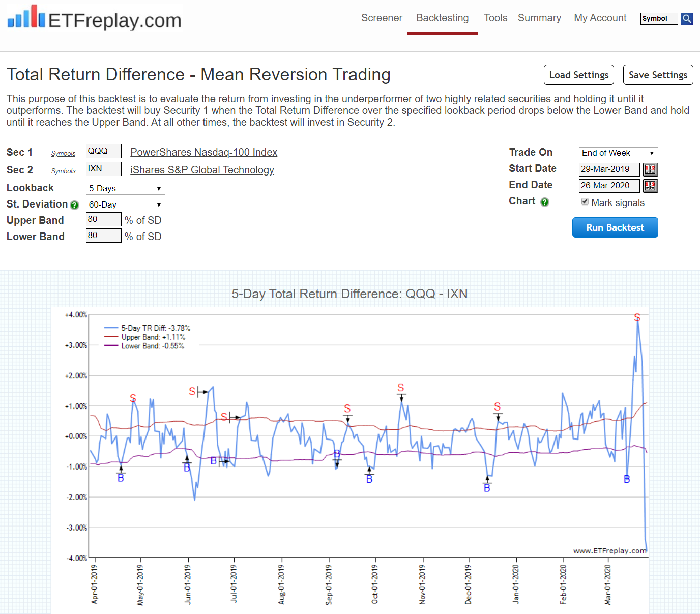Click the magnifier search icon by Symbol box
This screenshot has width=700, height=614.
(x=687, y=19)
